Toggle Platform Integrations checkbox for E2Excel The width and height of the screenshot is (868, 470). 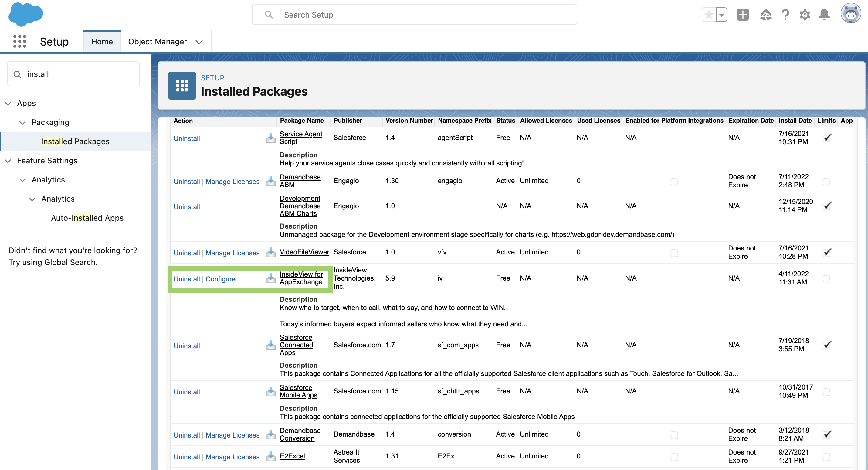(x=674, y=457)
